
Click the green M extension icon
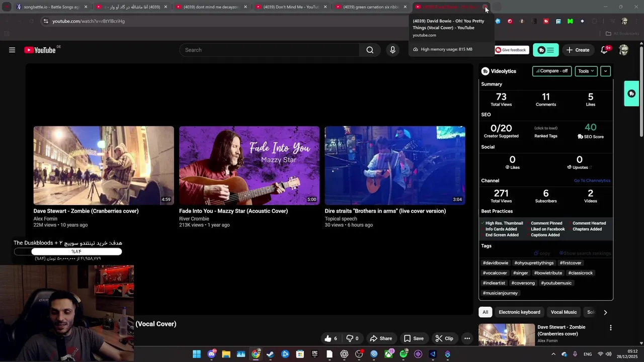(570, 21)
